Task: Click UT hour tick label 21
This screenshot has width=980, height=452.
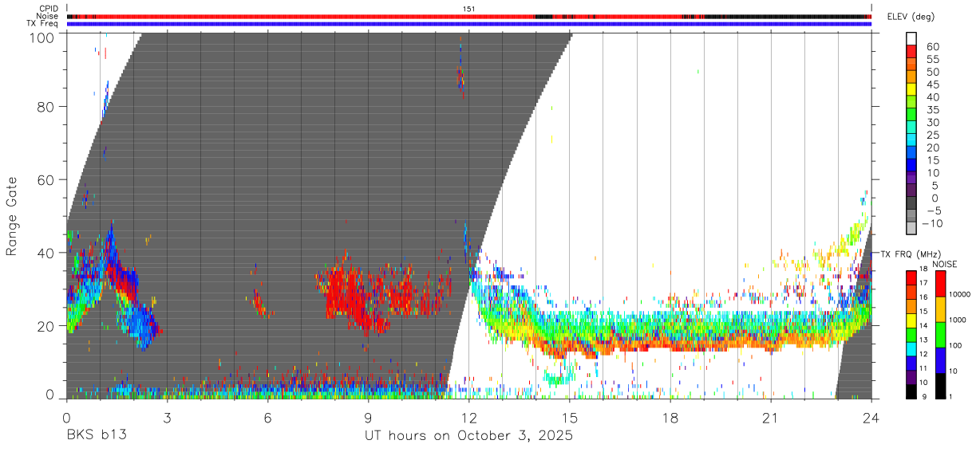Action: tap(771, 417)
